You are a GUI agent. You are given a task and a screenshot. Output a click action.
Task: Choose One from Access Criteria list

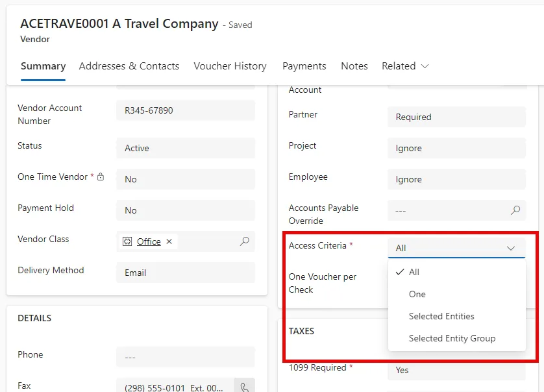pyautogui.click(x=456, y=294)
